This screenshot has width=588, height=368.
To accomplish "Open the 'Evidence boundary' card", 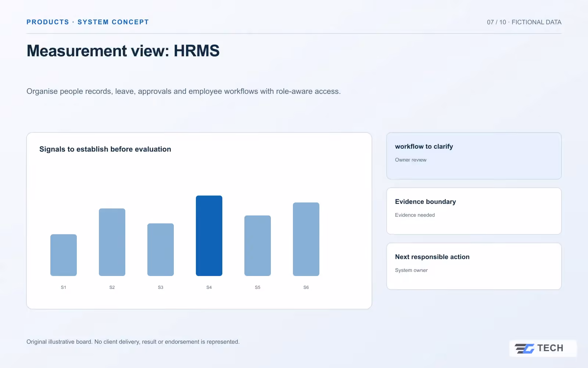I will coord(474,211).
